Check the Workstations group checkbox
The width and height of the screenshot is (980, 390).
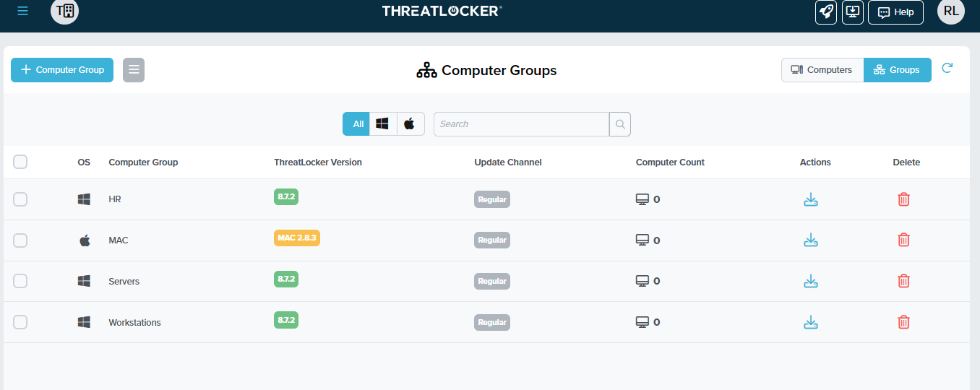click(x=20, y=322)
